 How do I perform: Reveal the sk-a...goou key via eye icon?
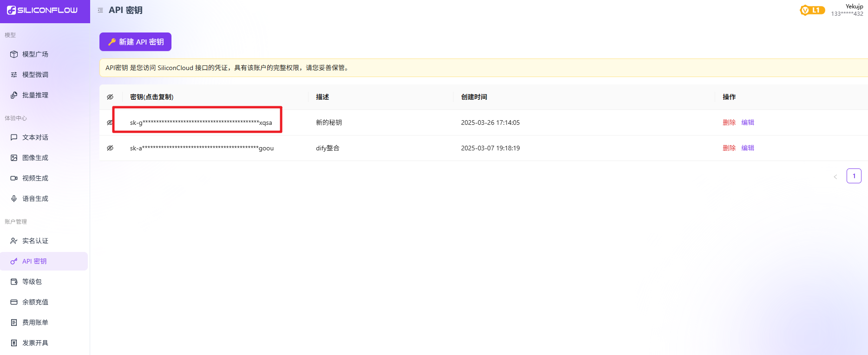tap(110, 148)
